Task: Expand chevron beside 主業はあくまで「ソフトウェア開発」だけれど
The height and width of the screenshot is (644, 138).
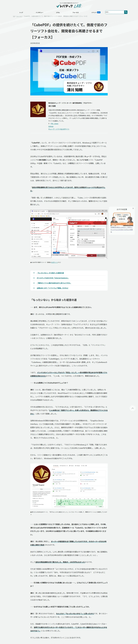Action: click(34, 288)
